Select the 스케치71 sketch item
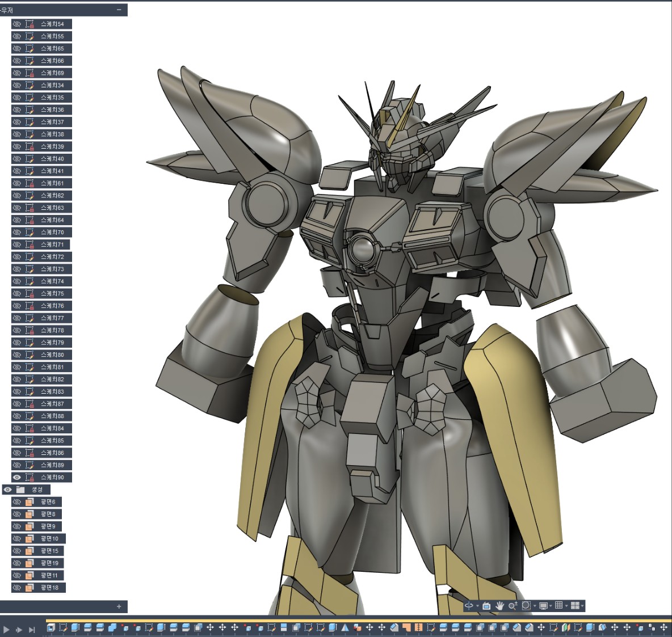Image resolution: width=672 pixels, height=637 pixels. pyautogui.click(x=52, y=245)
